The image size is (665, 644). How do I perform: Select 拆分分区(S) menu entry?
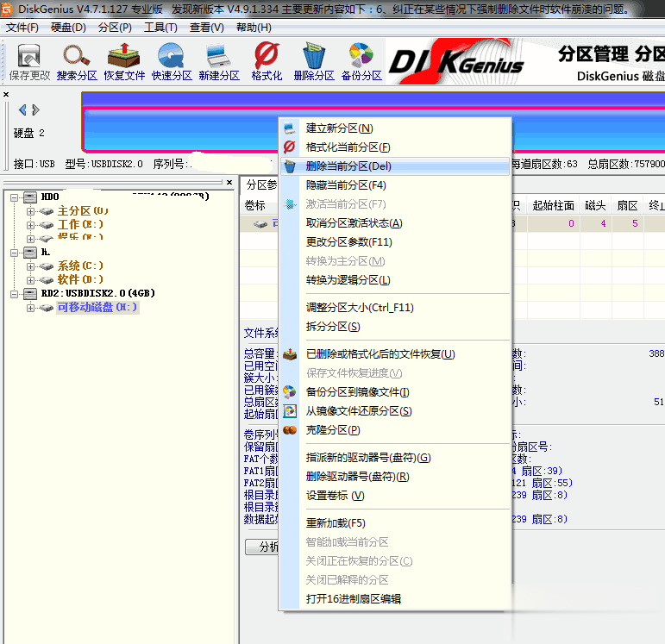point(395,327)
